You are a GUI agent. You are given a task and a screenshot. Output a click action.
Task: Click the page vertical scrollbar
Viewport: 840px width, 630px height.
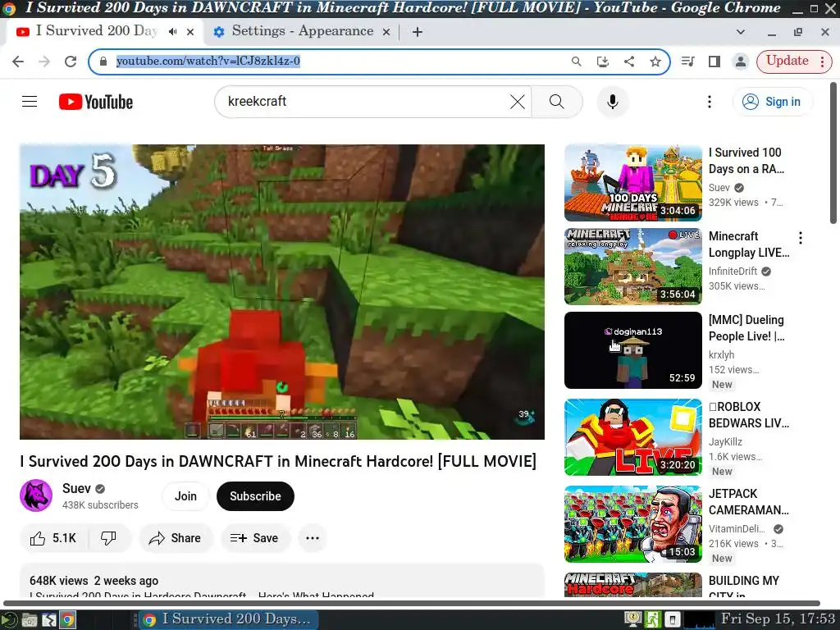pyautogui.click(x=833, y=153)
